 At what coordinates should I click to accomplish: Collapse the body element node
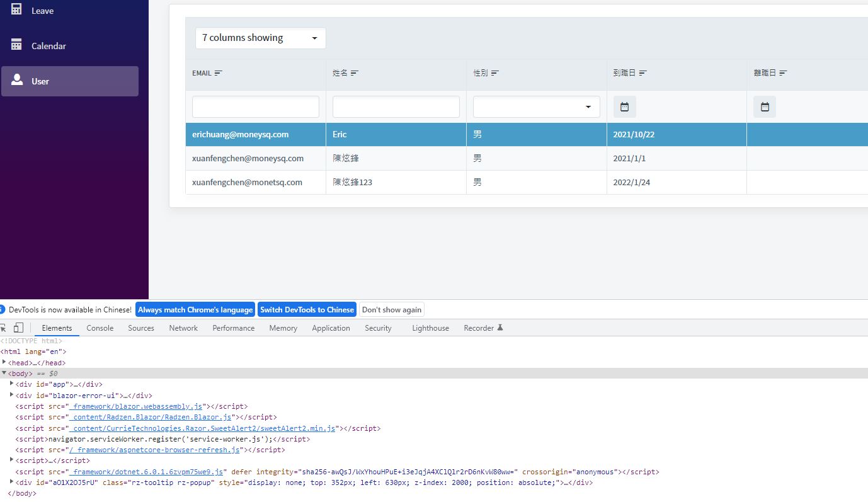click(4, 373)
